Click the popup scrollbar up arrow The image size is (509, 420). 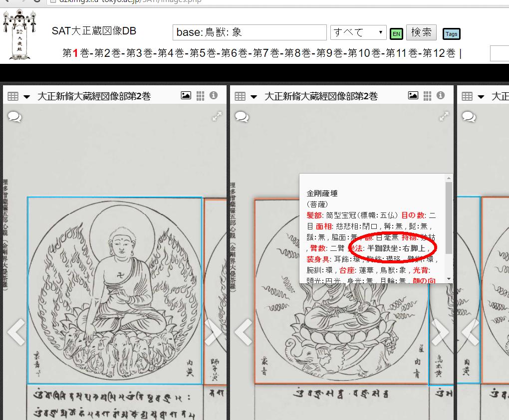(449, 178)
